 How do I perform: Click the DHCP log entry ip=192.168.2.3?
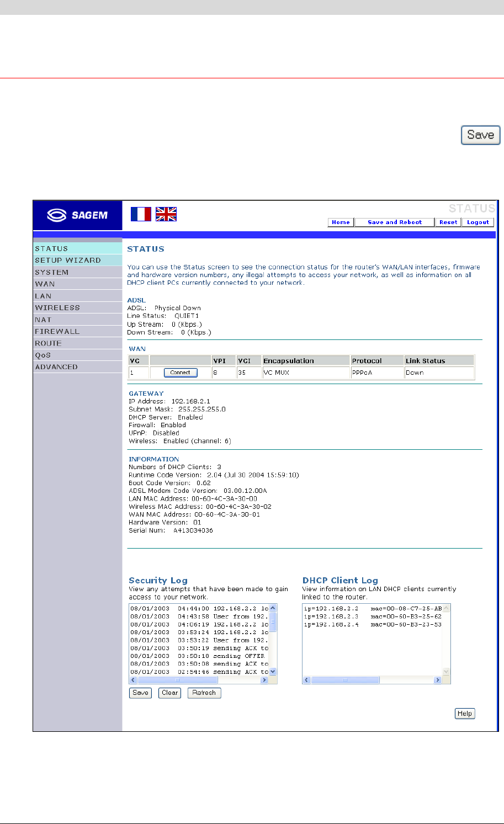373,616
